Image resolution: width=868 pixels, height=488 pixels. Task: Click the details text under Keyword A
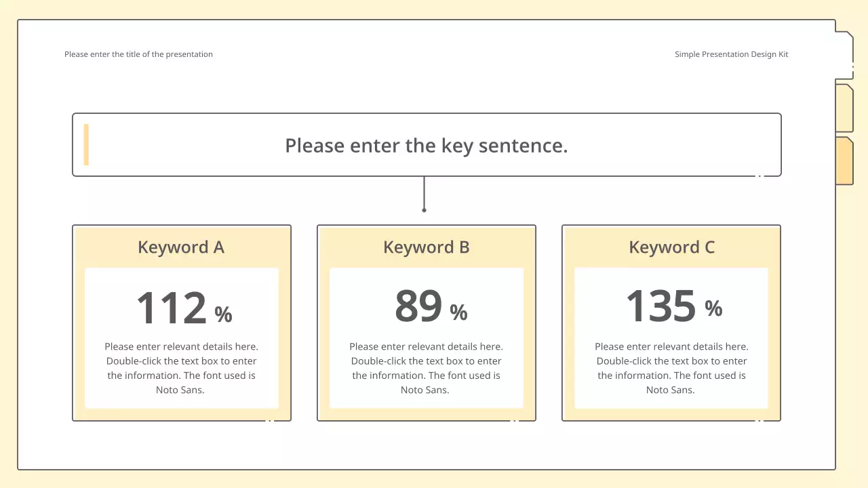pyautogui.click(x=181, y=368)
